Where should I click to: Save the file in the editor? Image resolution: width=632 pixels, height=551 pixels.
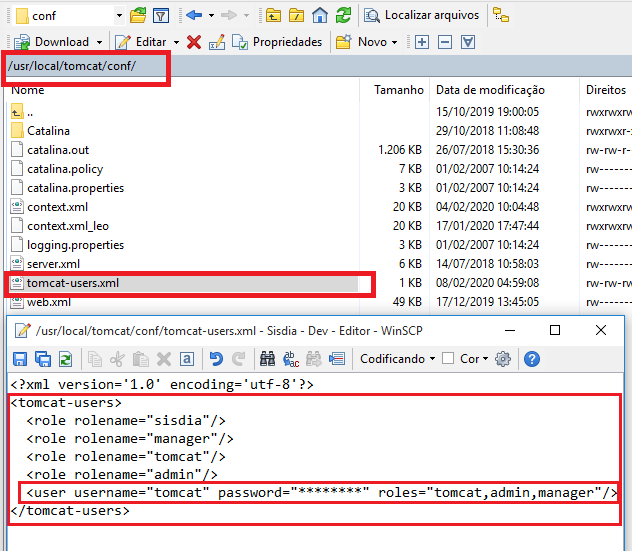coord(20,359)
